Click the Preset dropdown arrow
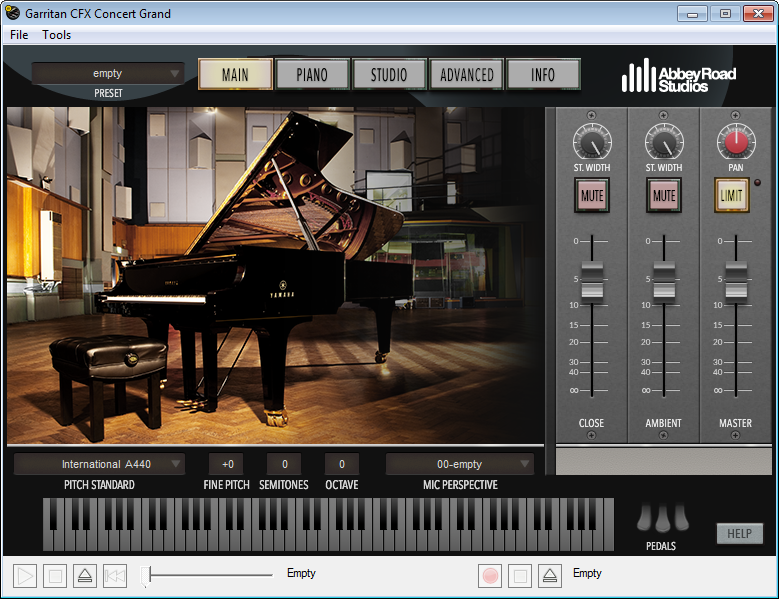 tap(174, 74)
